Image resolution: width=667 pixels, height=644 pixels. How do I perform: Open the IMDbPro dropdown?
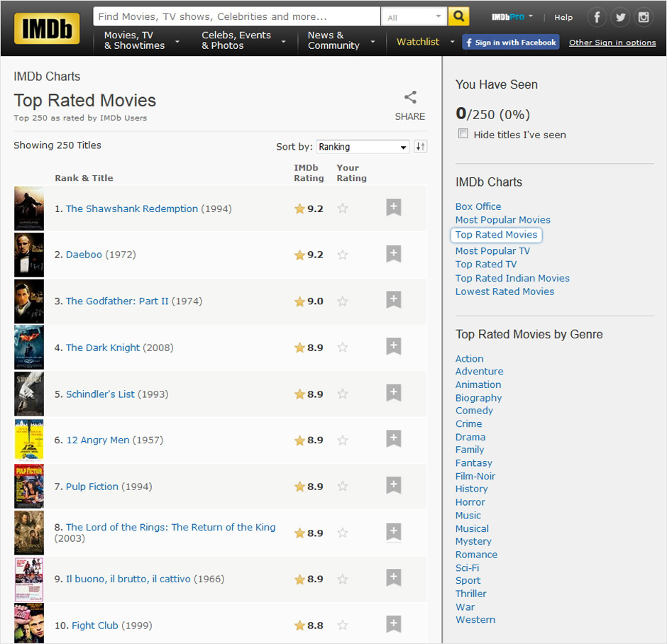point(512,17)
